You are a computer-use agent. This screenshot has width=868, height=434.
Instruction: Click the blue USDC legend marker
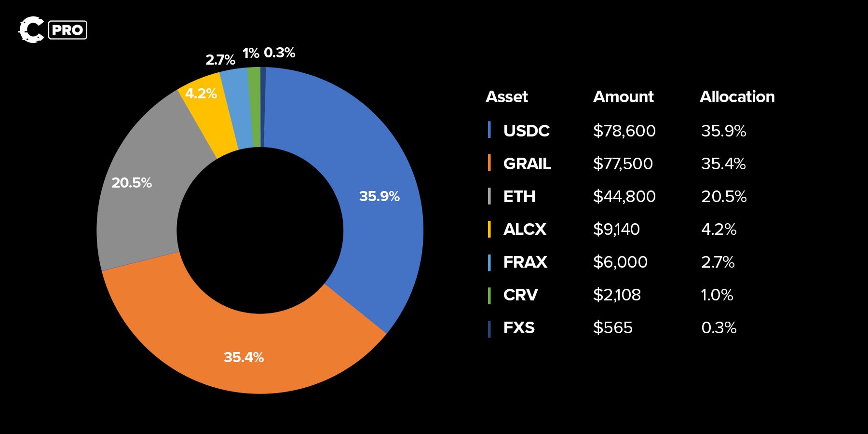489,130
